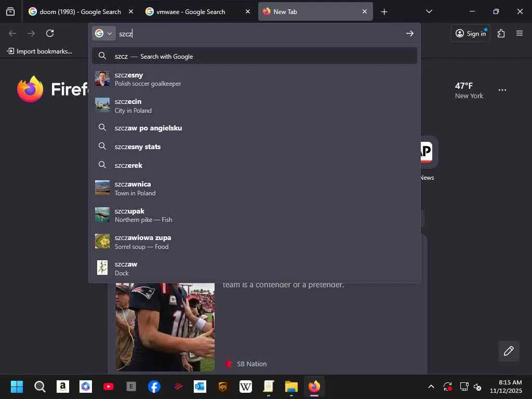Open the Windows Start menu

pos(17,387)
